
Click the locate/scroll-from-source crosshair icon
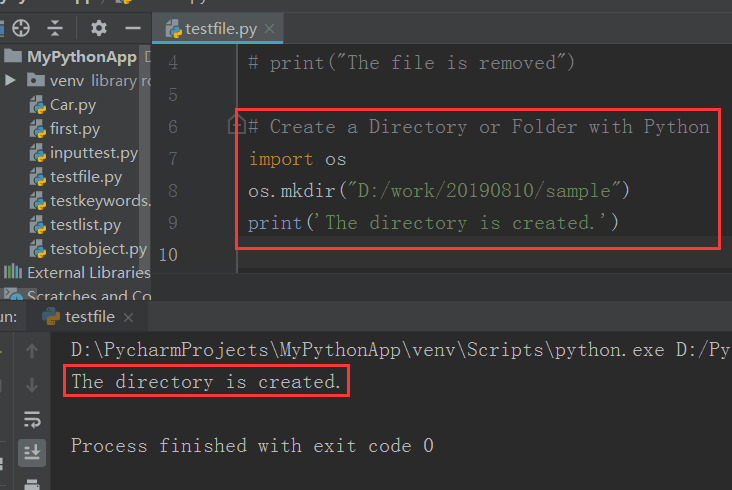(21, 28)
